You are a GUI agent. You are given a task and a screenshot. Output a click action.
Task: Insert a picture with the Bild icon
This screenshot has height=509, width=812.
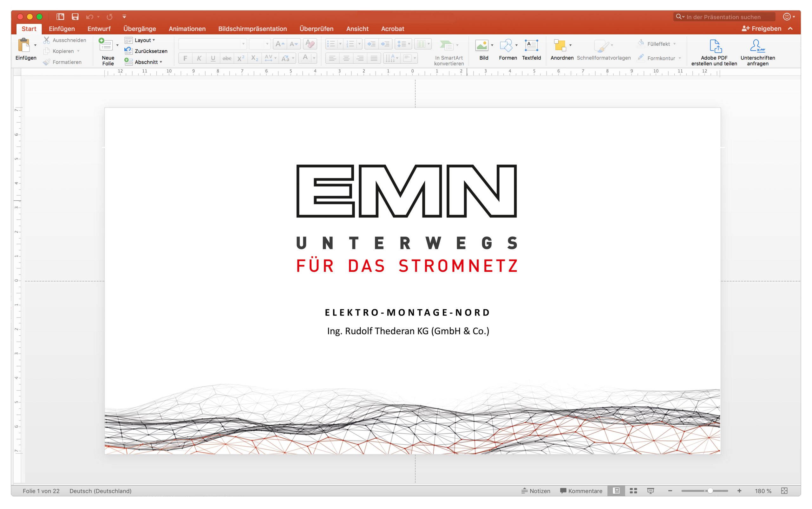click(481, 45)
